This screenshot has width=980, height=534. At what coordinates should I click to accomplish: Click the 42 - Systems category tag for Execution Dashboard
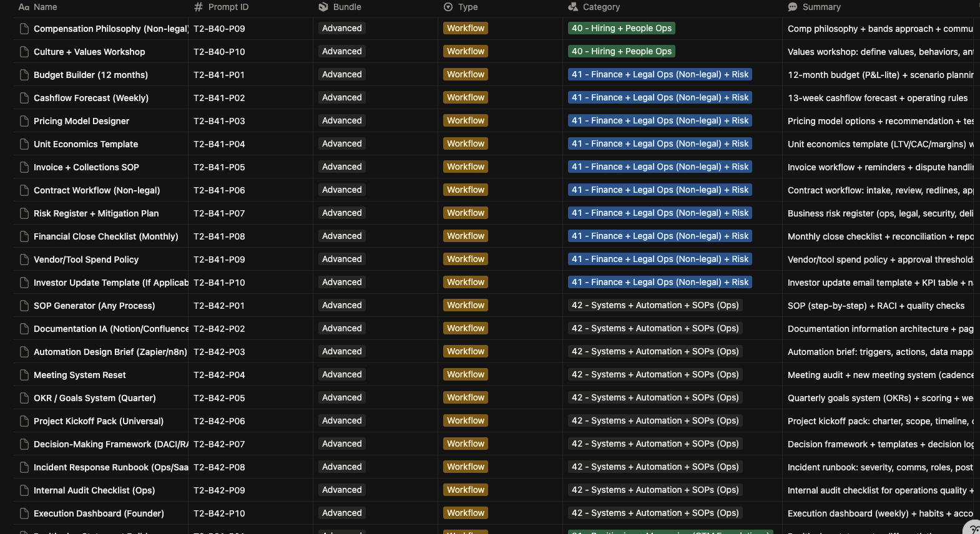pos(655,513)
